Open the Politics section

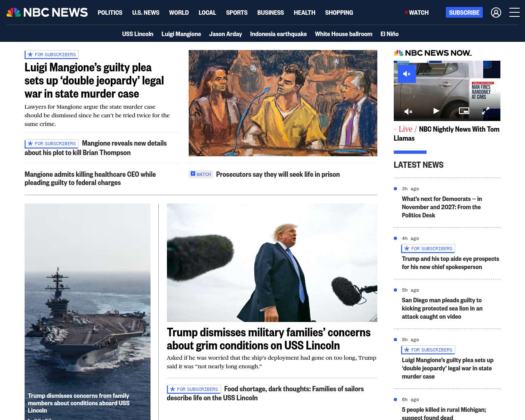[110, 13]
